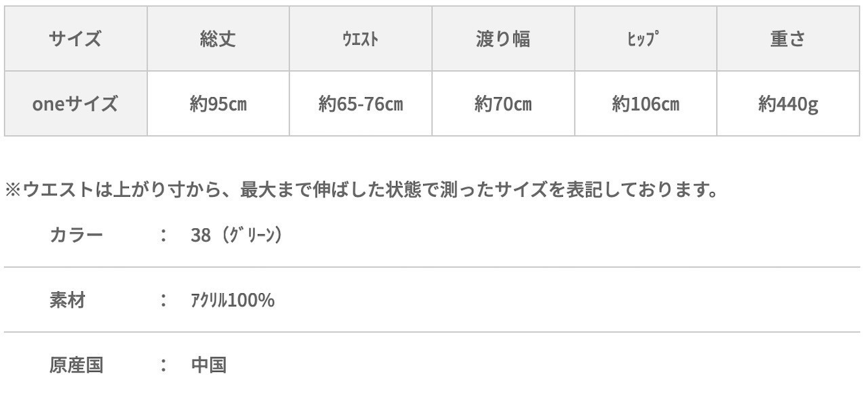
Task: Click the colon beside the 素材 label
Action: 163,300
